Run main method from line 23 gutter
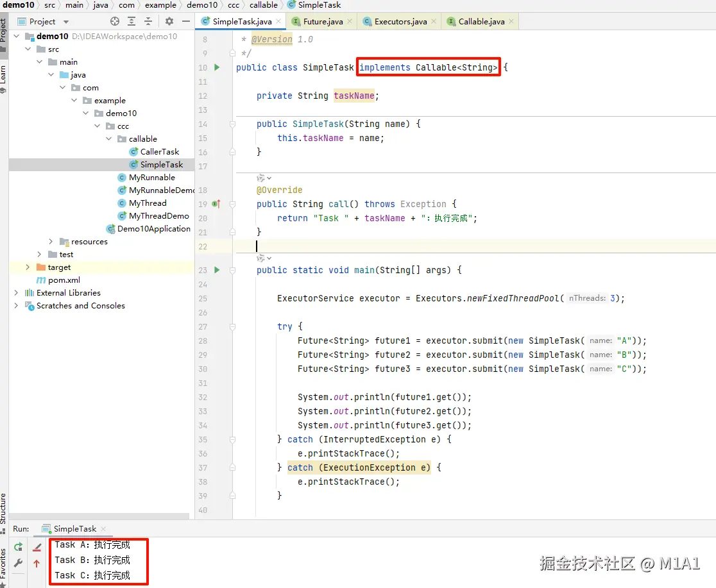Screen dimensions: 716x588 click(217, 270)
